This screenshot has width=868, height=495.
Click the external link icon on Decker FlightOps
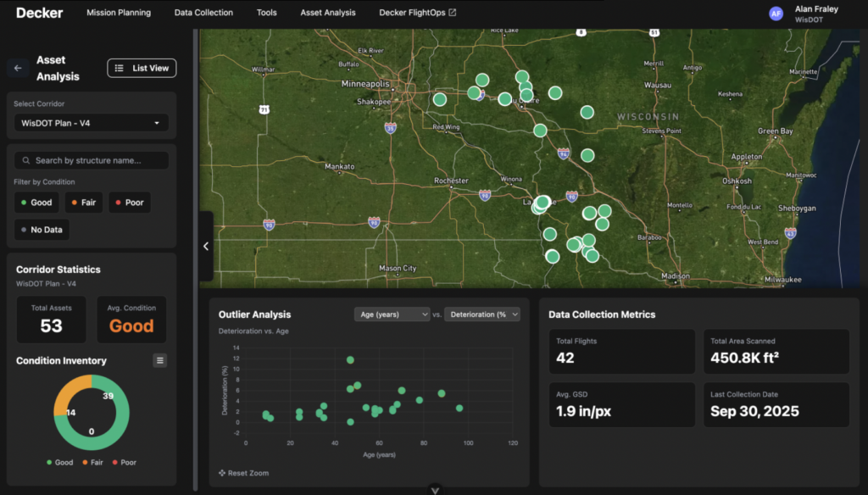click(x=452, y=13)
